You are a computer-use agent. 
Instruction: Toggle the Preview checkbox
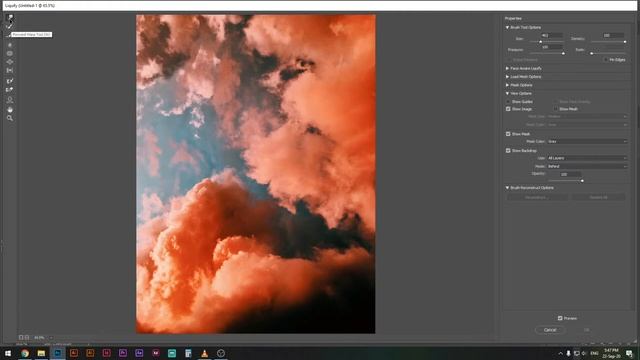tap(560, 318)
